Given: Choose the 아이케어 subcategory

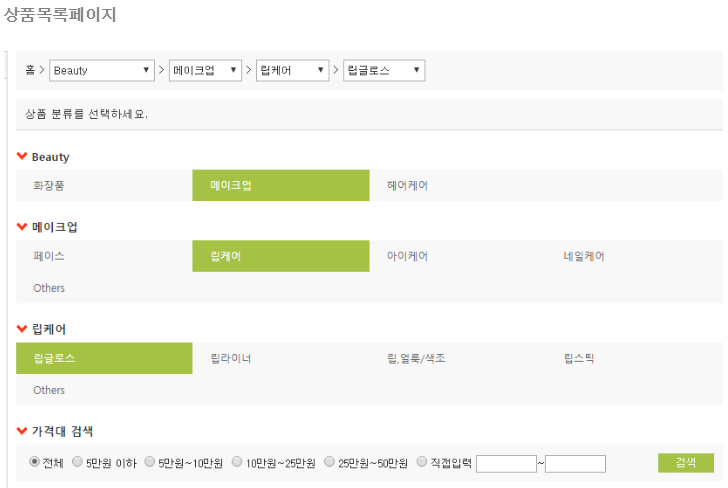Looking at the screenshot, I should tap(407, 256).
